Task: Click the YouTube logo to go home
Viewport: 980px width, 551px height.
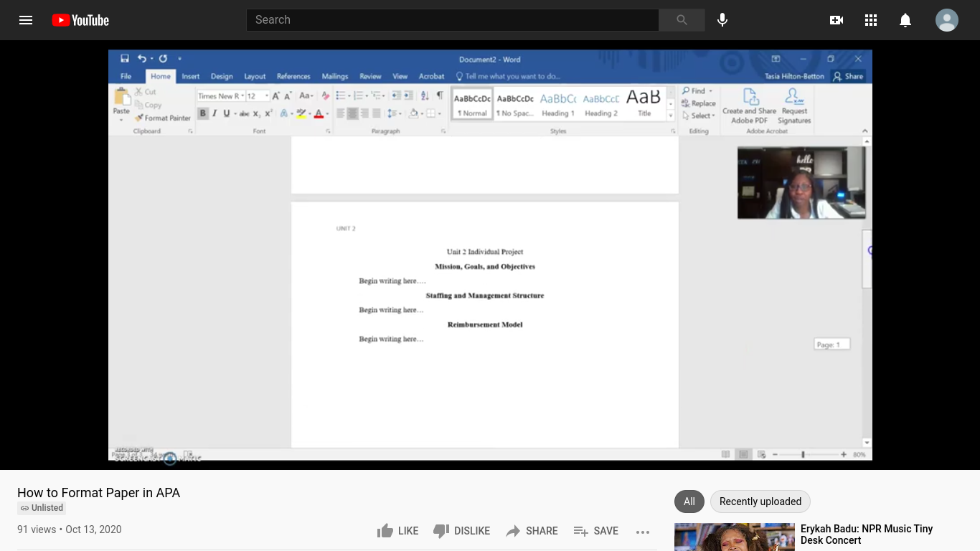Action: (80, 20)
